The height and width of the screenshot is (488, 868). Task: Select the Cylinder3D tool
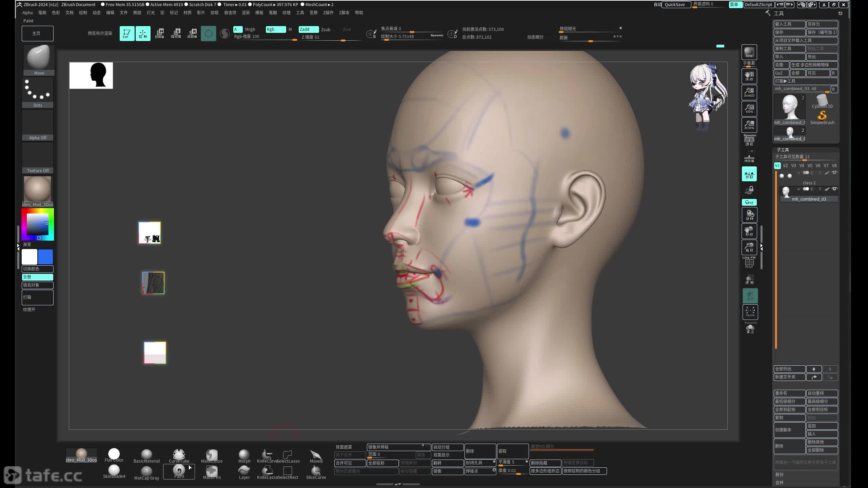(822, 101)
